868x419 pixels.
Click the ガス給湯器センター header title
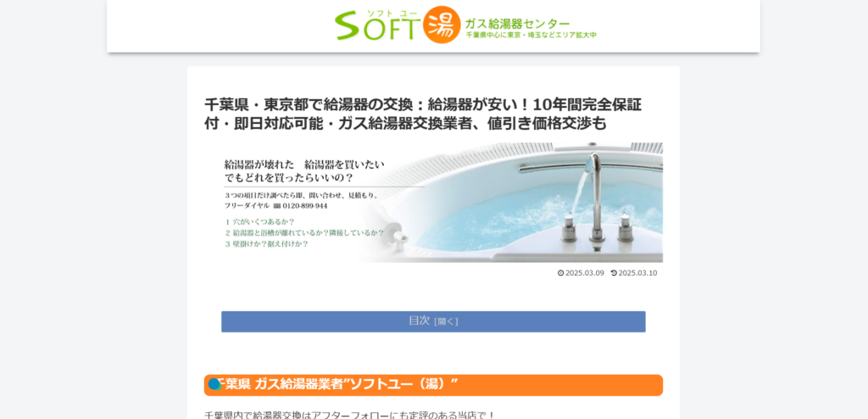click(x=517, y=23)
